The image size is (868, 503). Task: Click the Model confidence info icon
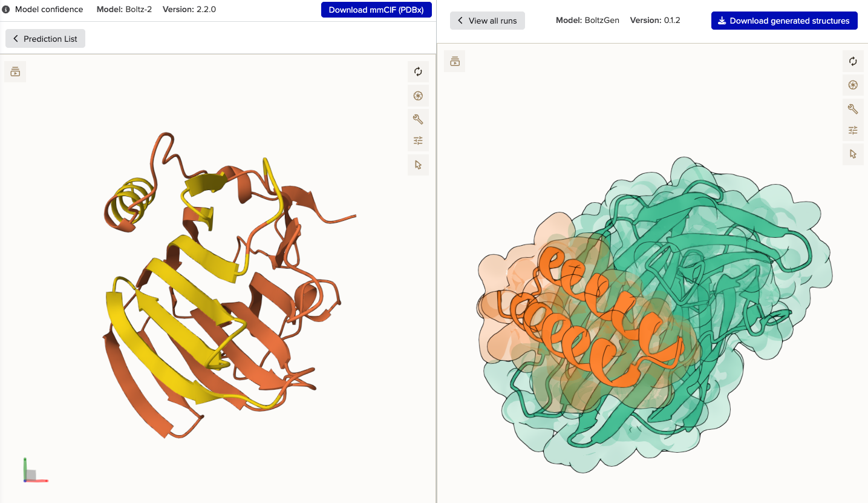6,10
